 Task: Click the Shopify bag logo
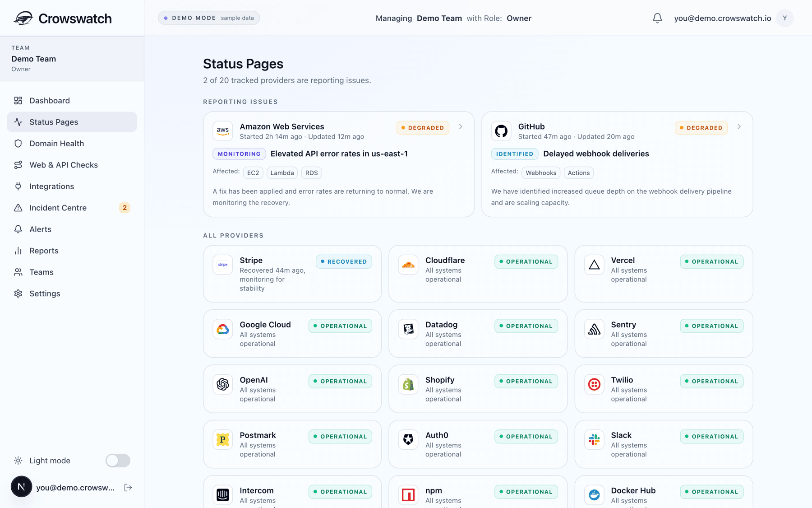[x=408, y=384]
